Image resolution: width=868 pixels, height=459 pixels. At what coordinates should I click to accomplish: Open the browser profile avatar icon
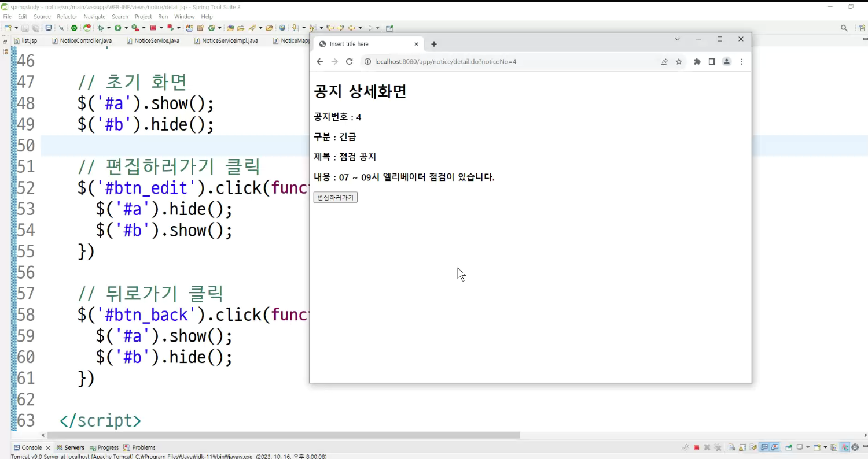tap(727, 62)
